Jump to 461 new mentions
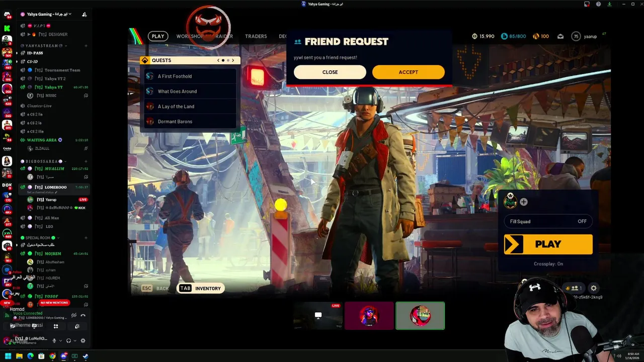Screen dimensions: 644x362 pos(54,303)
